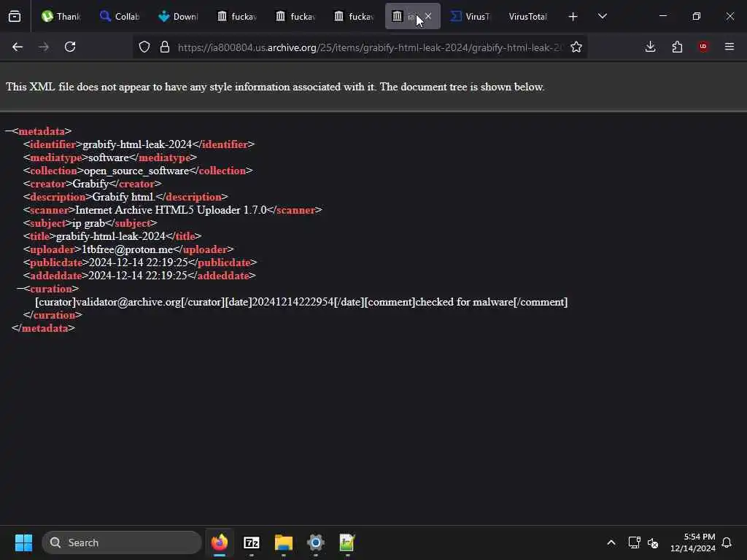Reload the current page
This screenshot has width=747, height=560.
click(70, 47)
